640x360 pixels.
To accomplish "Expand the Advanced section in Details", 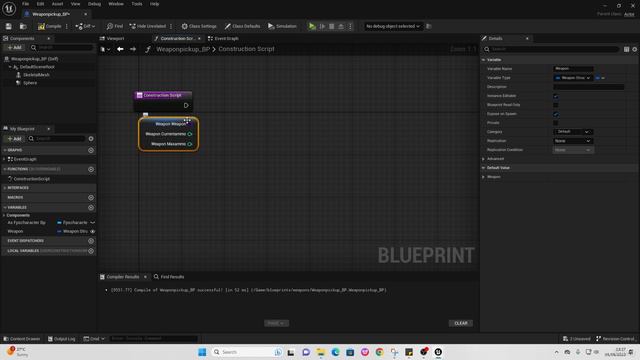I will tap(483, 159).
